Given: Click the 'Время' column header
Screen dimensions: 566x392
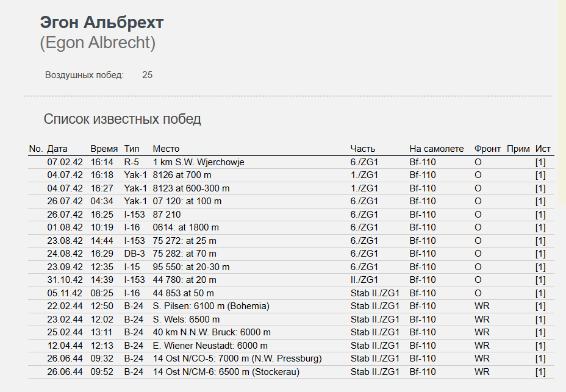Looking at the screenshot, I should [104, 149].
